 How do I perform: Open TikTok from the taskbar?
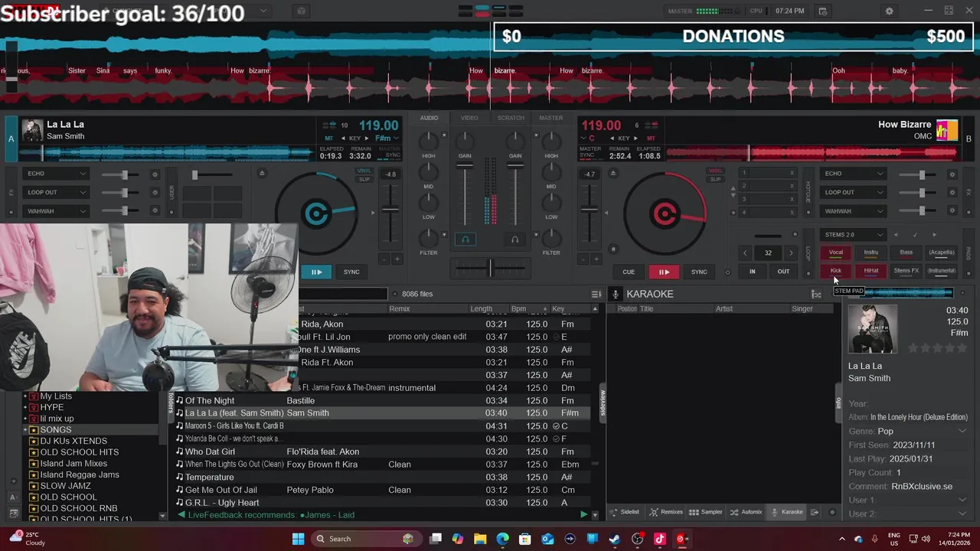point(659,539)
